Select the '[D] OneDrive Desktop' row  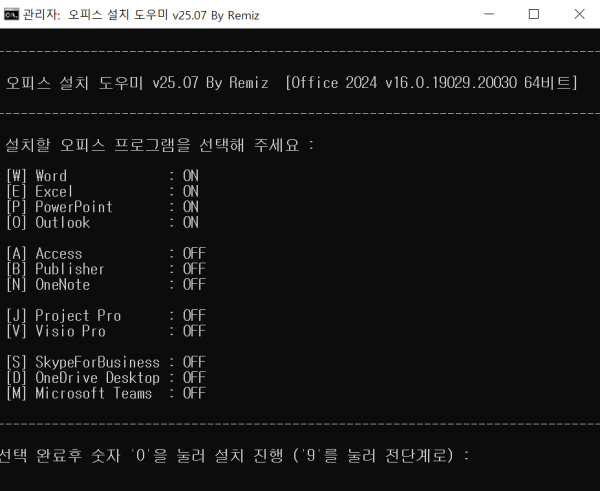(106, 378)
